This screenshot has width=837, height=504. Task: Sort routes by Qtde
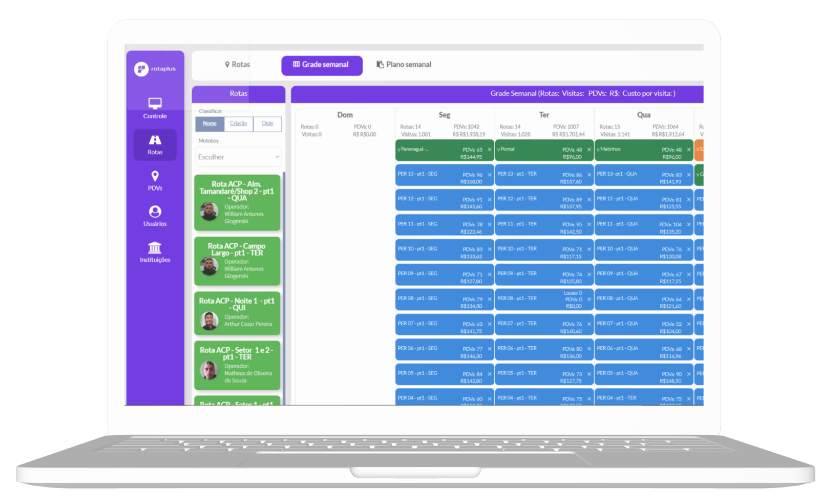[x=267, y=124]
